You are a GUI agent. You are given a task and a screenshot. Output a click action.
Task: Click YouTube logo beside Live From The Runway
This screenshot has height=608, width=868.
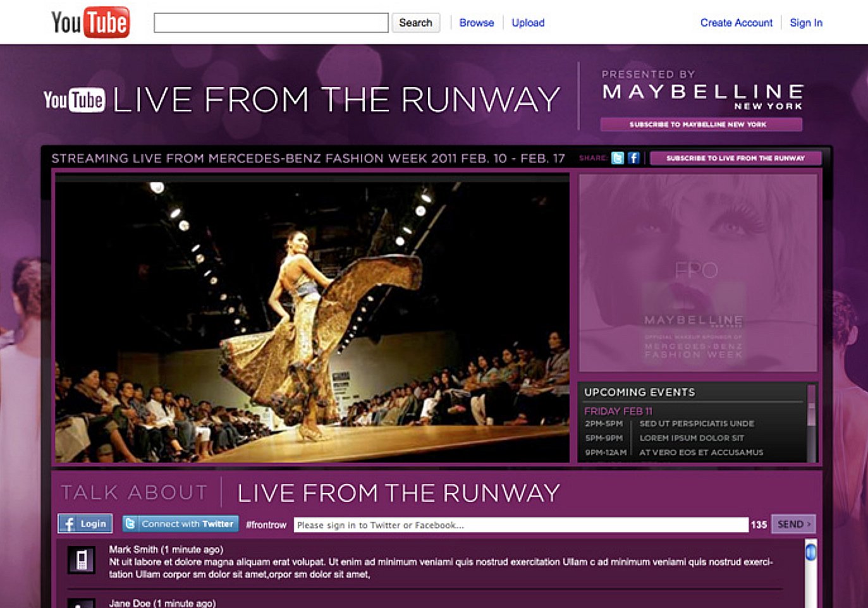[74, 100]
